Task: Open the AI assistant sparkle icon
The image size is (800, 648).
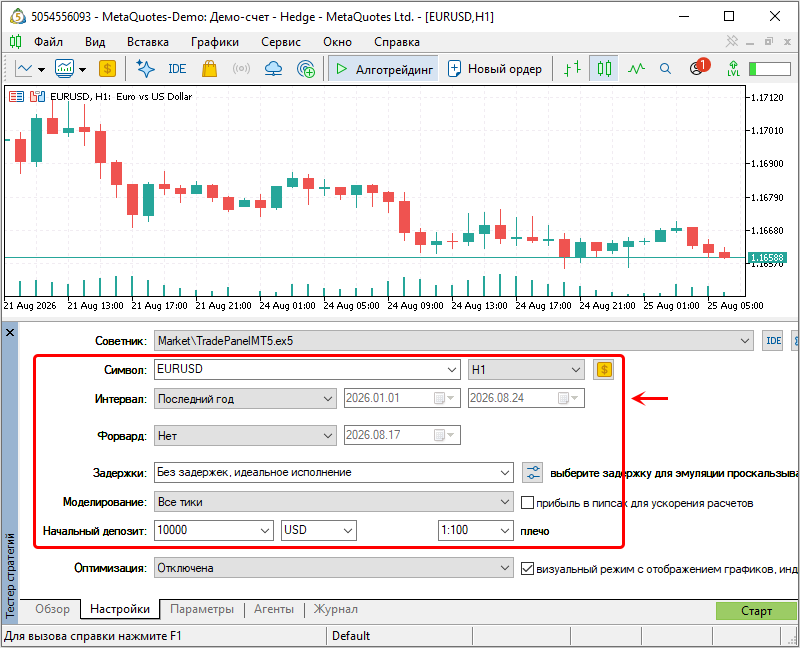Action: point(145,68)
